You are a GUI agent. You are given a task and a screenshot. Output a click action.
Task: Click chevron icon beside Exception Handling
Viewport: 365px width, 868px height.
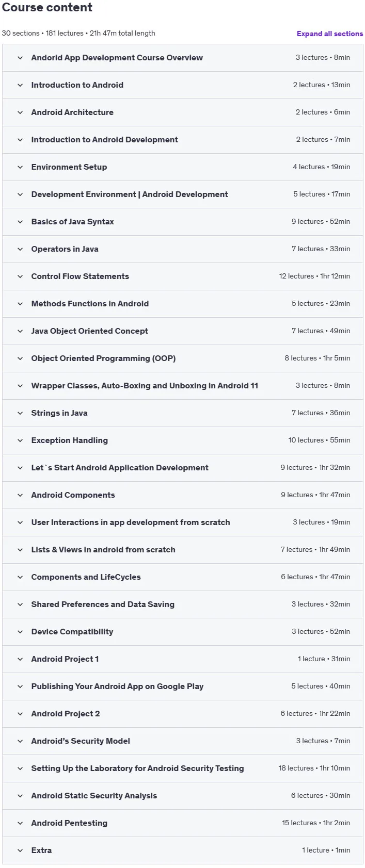20,440
